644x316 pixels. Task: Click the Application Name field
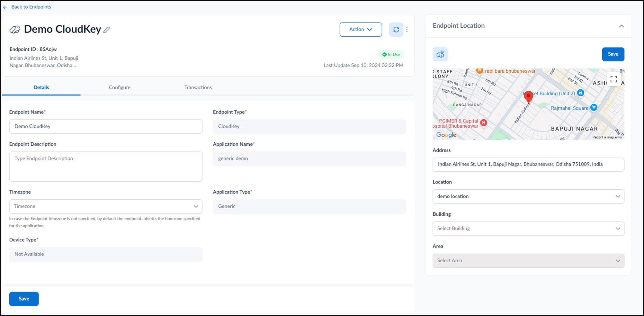coord(309,159)
